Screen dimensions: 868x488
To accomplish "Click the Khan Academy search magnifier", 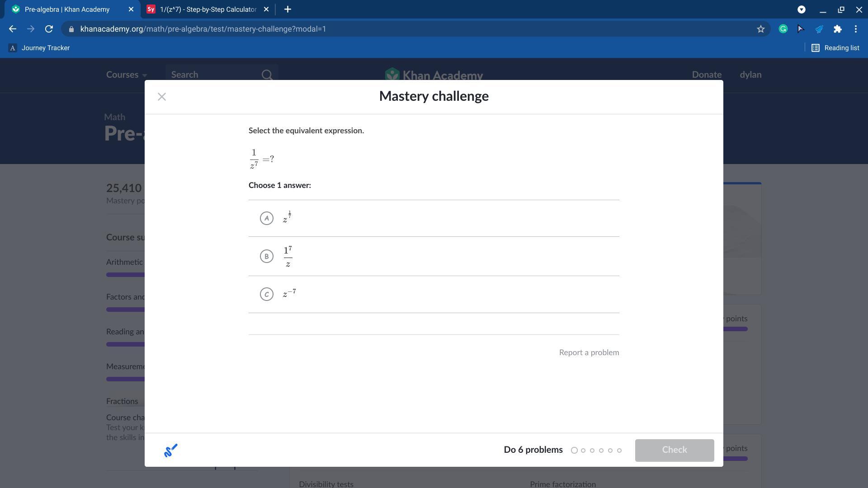I will point(267,75).
